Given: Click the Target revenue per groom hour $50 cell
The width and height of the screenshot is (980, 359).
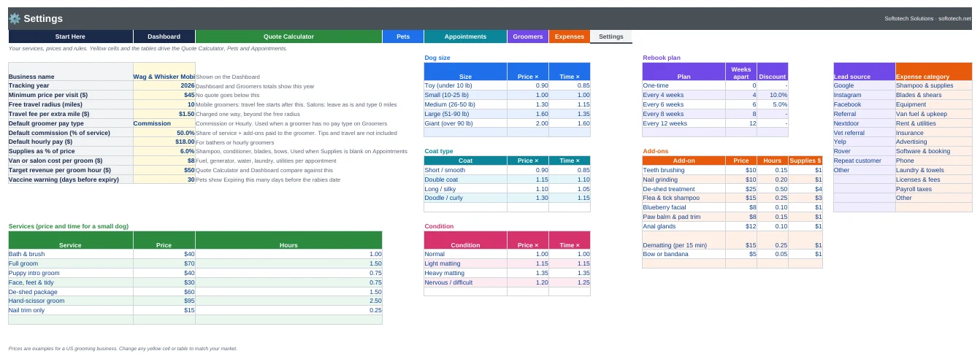Looking at the screenshot, I should [x=164, y=170].
